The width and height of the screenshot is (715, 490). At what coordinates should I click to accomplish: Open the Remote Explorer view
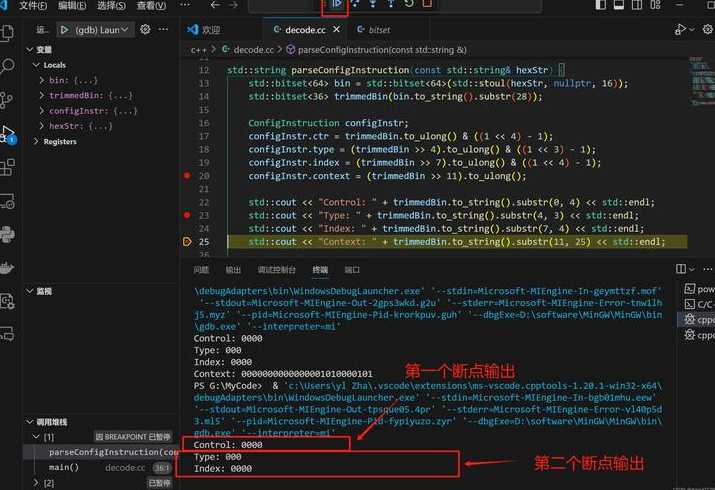[x=7, y=201]
